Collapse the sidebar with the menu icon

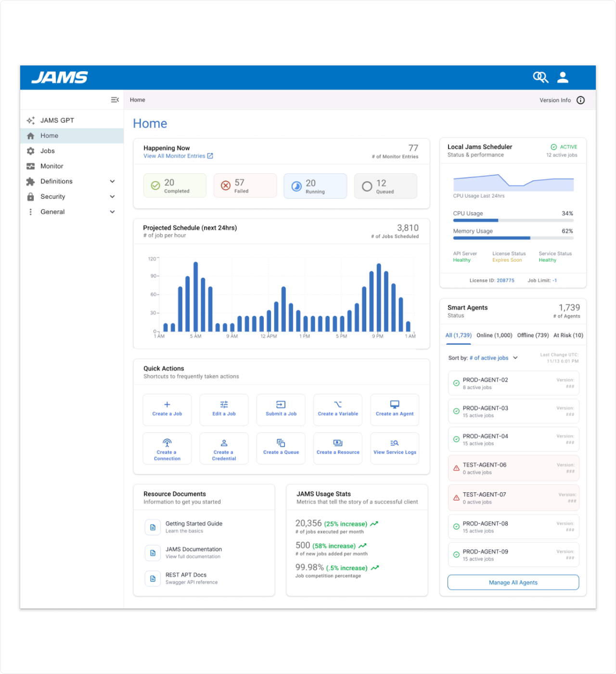(115, 100)
